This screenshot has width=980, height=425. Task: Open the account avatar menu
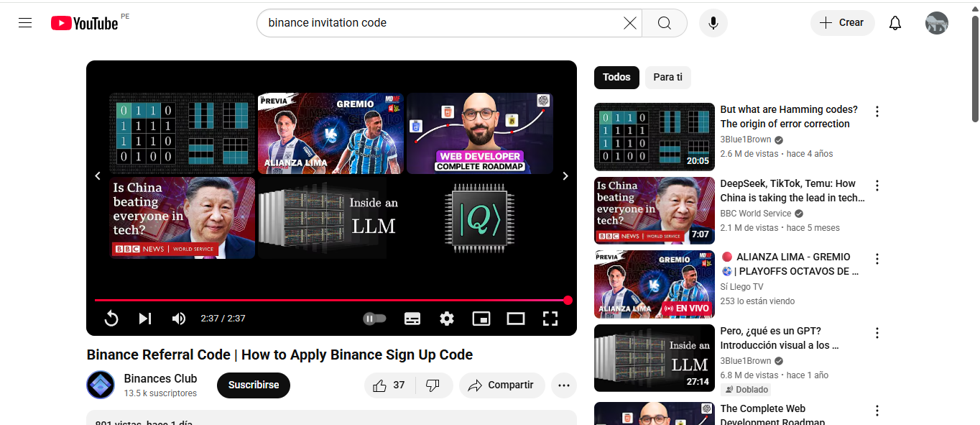pos(937,23)
